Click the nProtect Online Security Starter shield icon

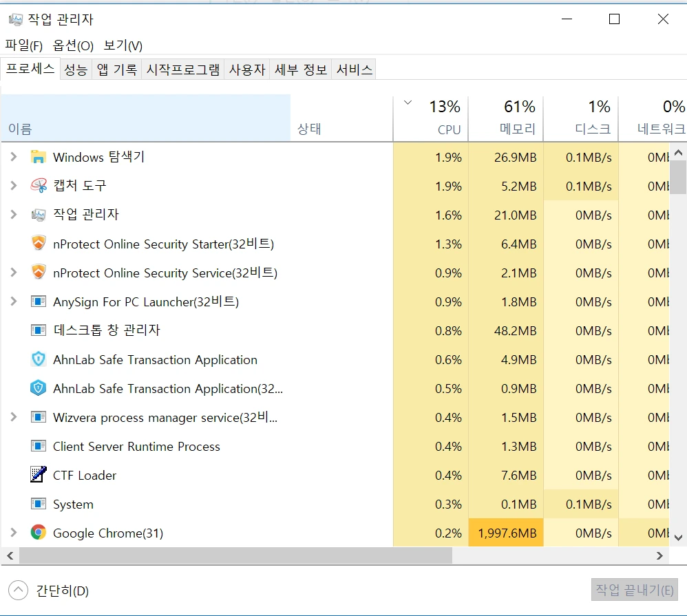pos(39,243)
